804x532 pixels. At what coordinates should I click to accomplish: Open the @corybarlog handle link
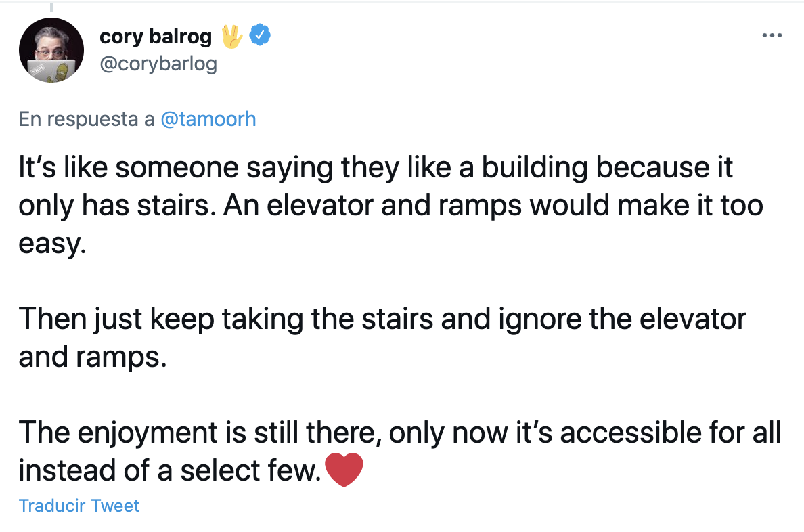[158, 64]
